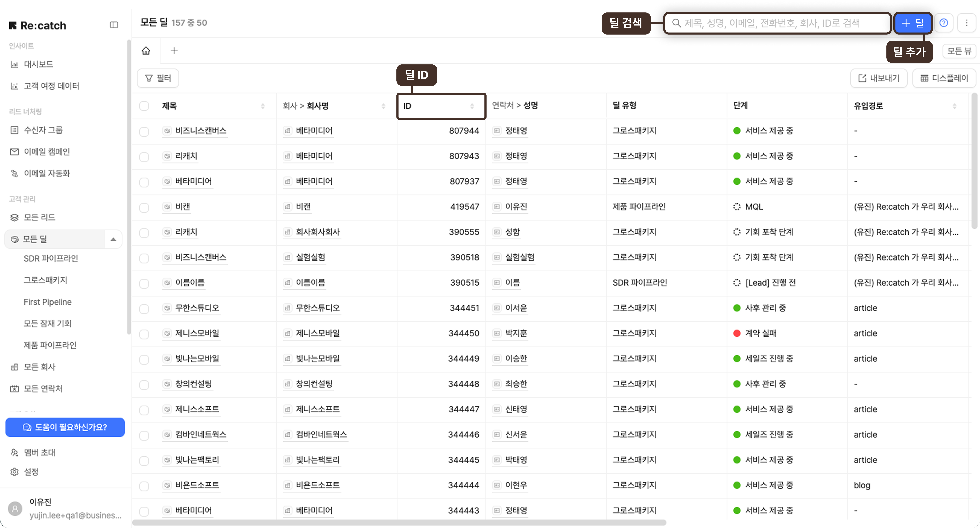Click the vertical table scrollbar
The width and height of the screenshot is (980, 528).
pos(975,161)
